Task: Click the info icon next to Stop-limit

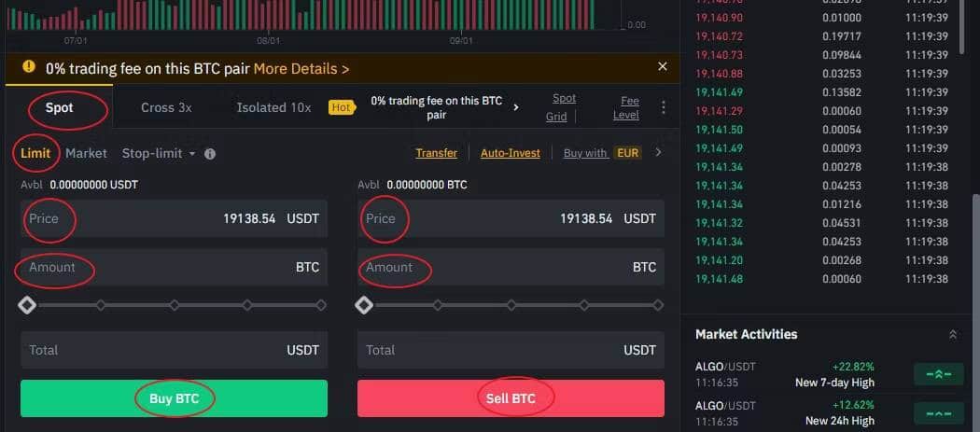Action: click(x=210, y=154)
